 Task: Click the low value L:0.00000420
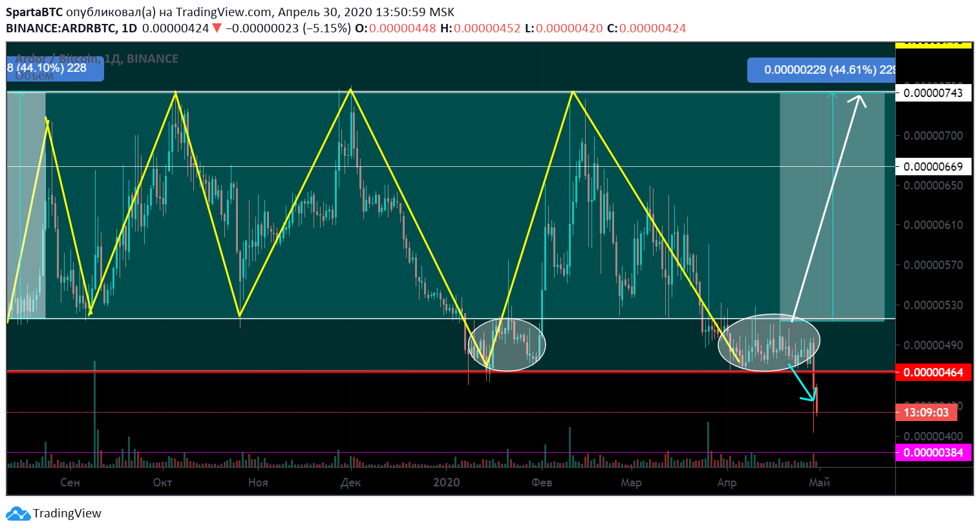[x=564, y=28]
